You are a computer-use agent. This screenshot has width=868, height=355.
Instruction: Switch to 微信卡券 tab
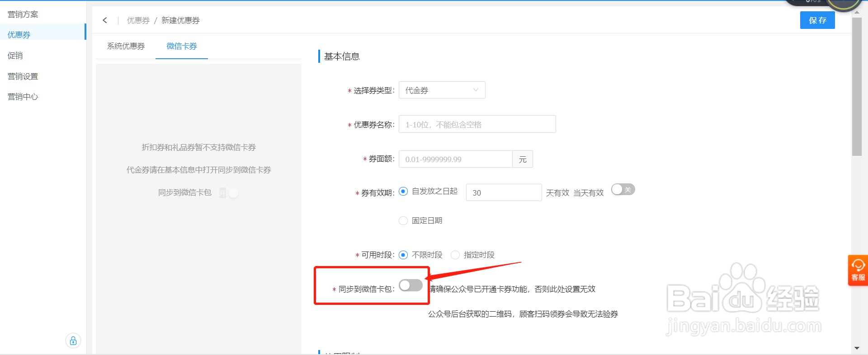182,46
